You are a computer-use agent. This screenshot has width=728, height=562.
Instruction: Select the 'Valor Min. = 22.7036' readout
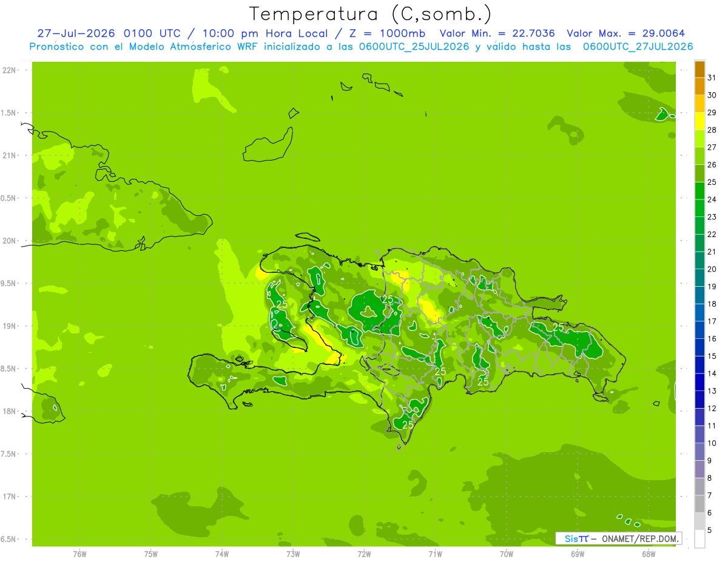click(x=497, y=33)
